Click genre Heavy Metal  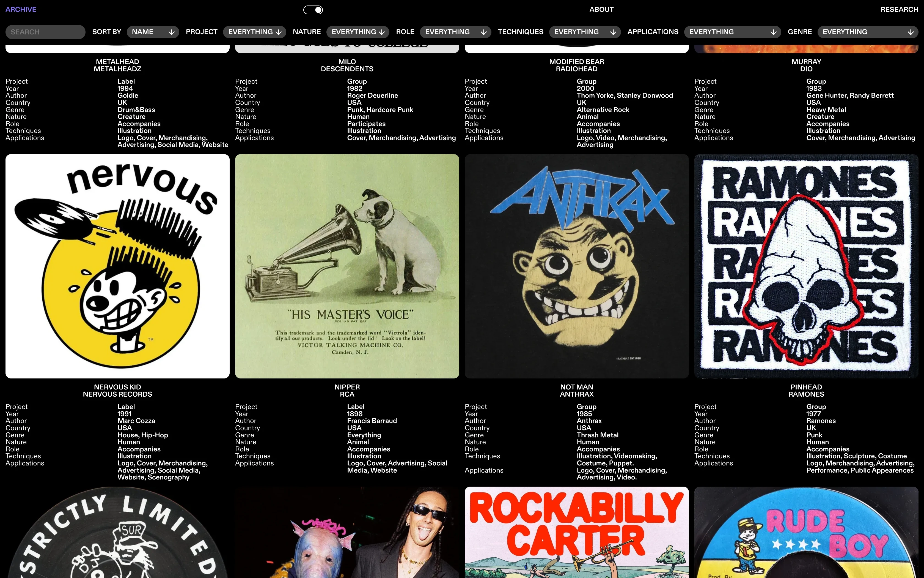(826, 110)
